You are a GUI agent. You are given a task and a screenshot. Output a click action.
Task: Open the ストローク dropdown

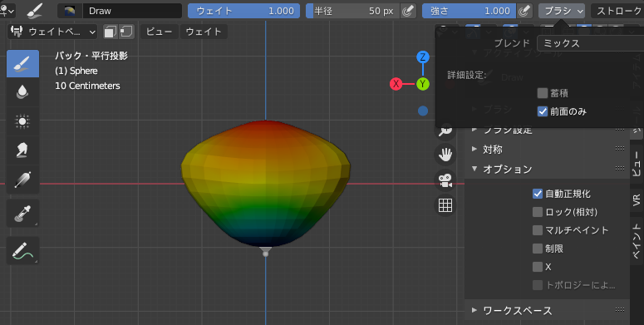617,11
